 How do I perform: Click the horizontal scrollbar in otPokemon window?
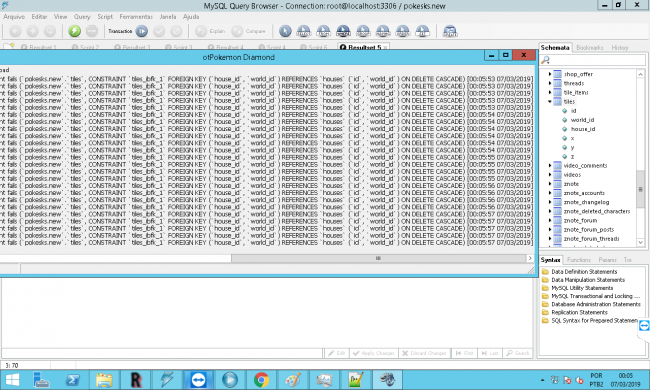click(378, 258)
